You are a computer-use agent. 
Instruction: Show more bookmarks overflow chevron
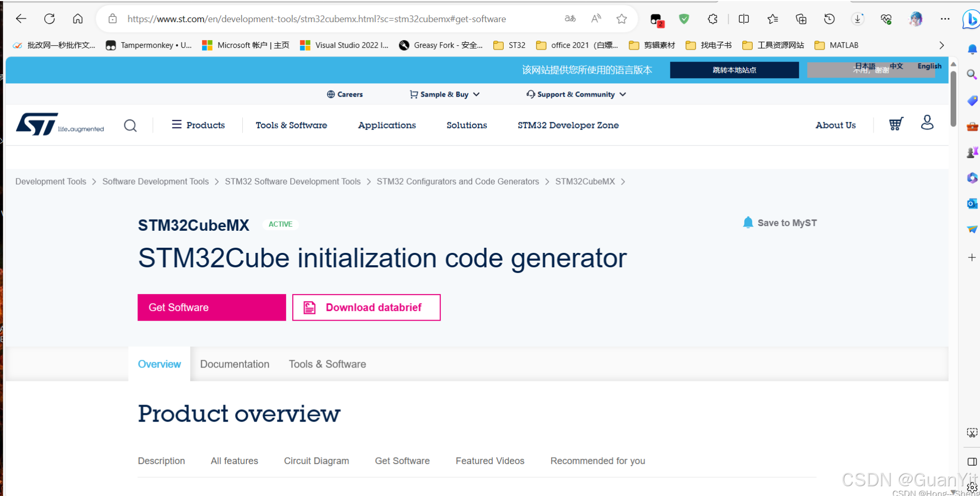(941, 45)
